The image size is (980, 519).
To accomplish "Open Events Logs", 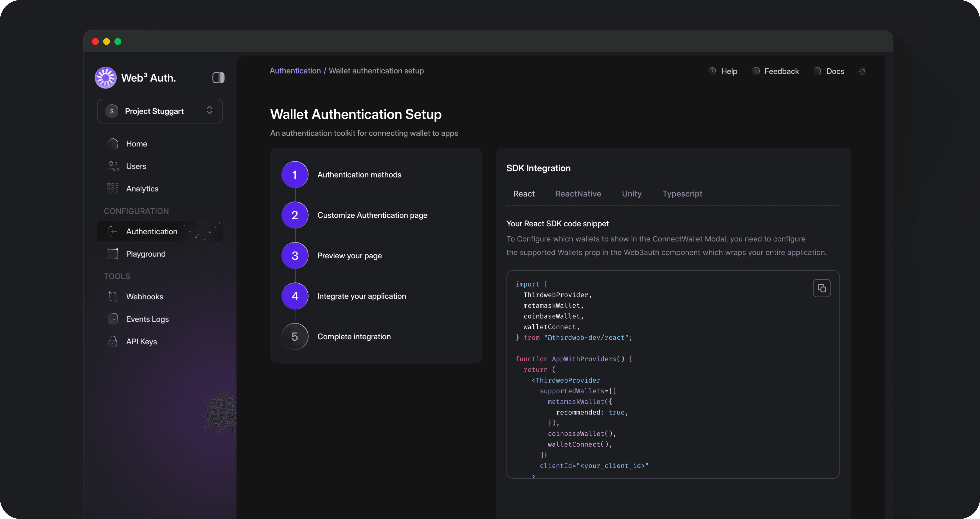I will pos(148,319).
